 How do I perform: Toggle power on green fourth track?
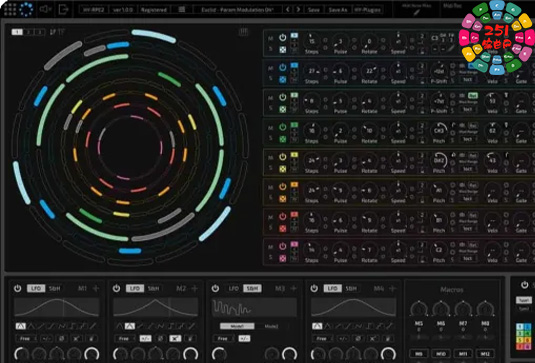click(x=283, y=127)
